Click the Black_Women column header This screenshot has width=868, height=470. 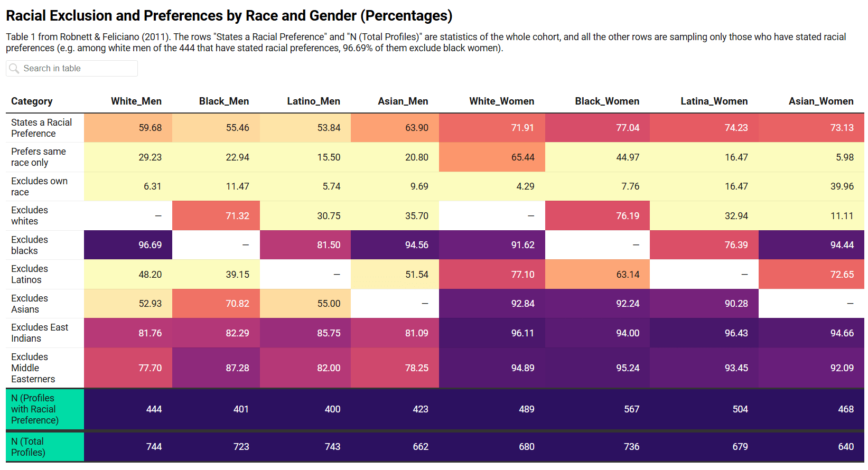[606, 101]
